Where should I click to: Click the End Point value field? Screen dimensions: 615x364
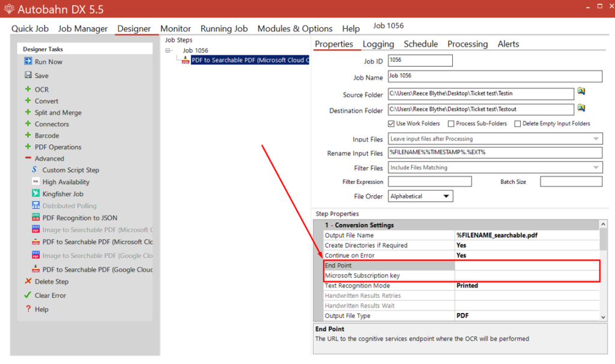click(527, 265)
